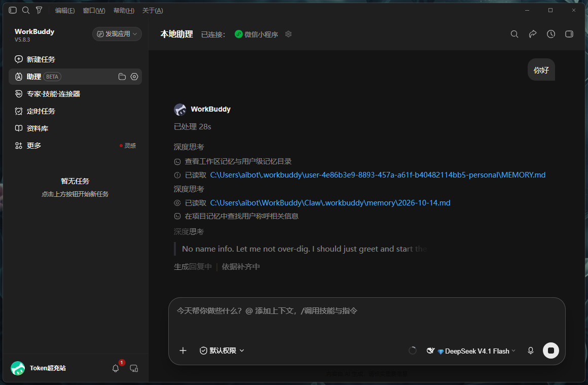The width and height of the screenshot is (588, 385).
Task: Activate the microphone voice input icon
Action: (x=531, y=351)
